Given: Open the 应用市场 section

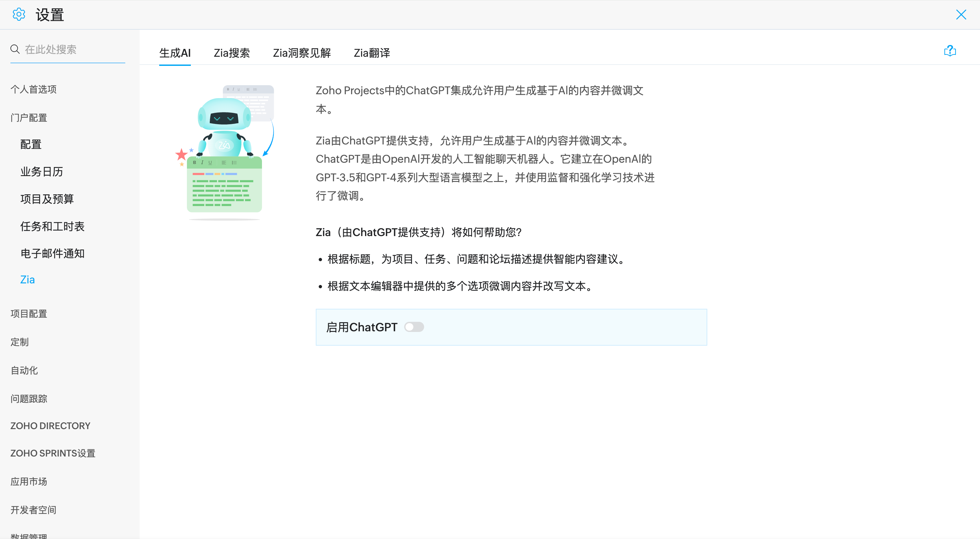Looking at the screenshot, I should (29, 482).
